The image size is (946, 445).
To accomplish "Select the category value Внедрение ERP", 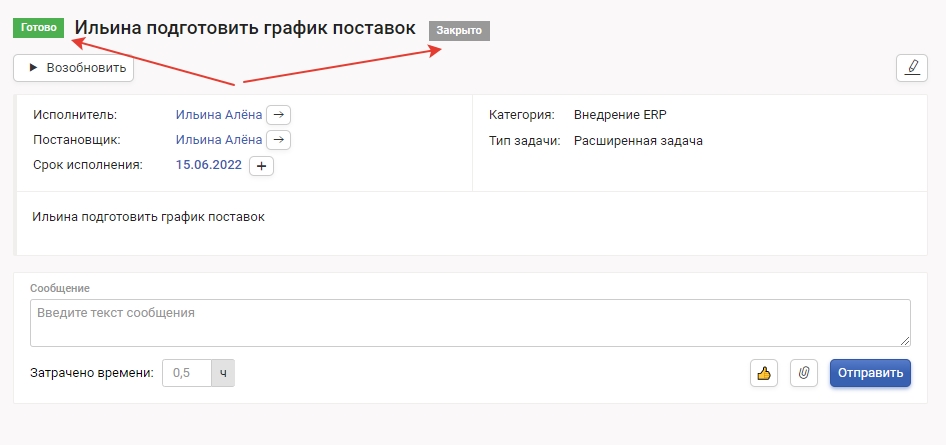I will (x=627, y=114).
